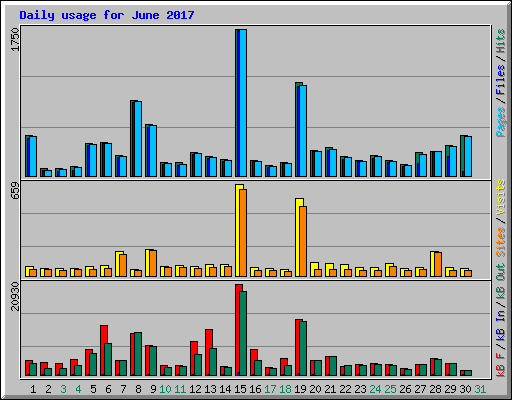Click green day label 4 on the x-axis
Viewport: 512px width, 400px height.
click(x=78, y=389)
